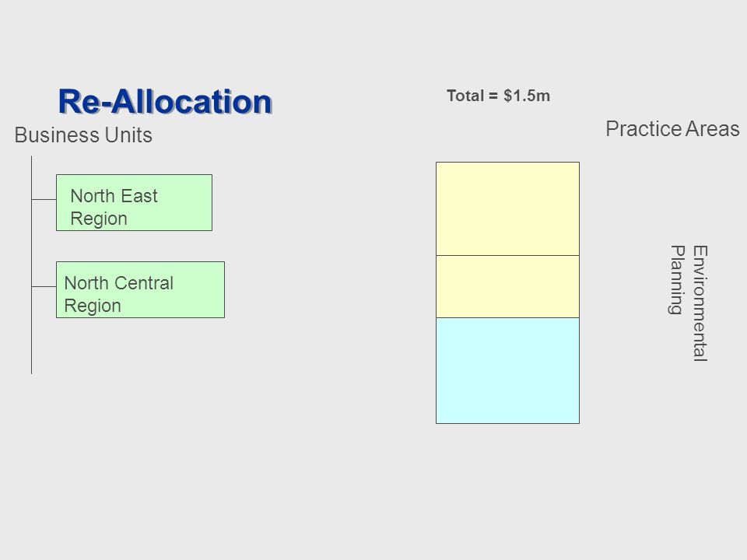
Task: Select the North Central Region box
Action: click(x=141, y=289)
